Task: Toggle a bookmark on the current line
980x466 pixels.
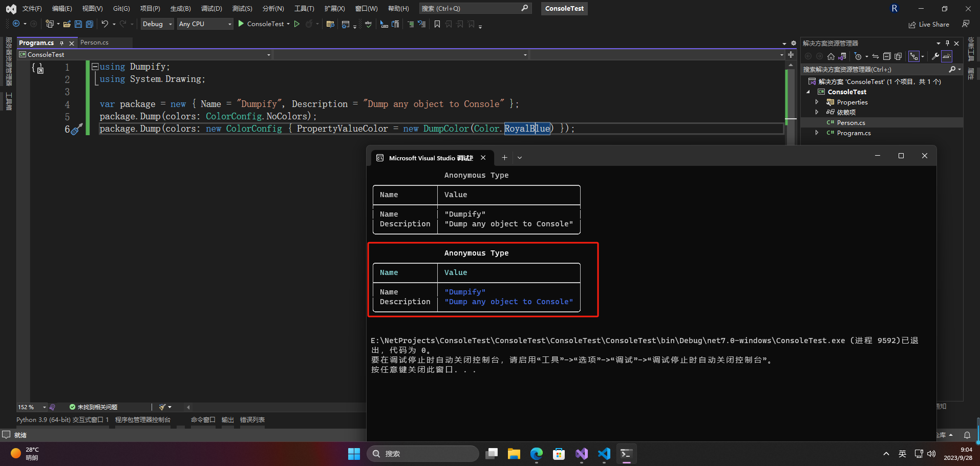Action: click(437, 24)
